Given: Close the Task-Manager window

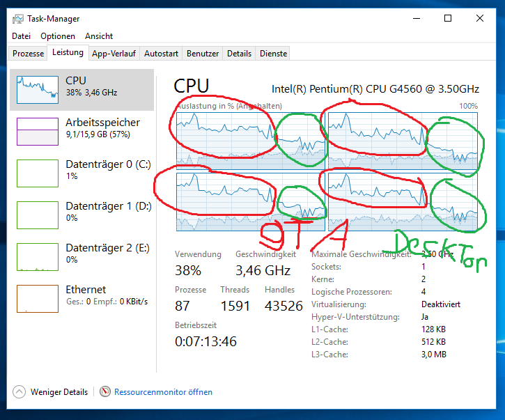Looking at the screenshot, I should 479,18.
